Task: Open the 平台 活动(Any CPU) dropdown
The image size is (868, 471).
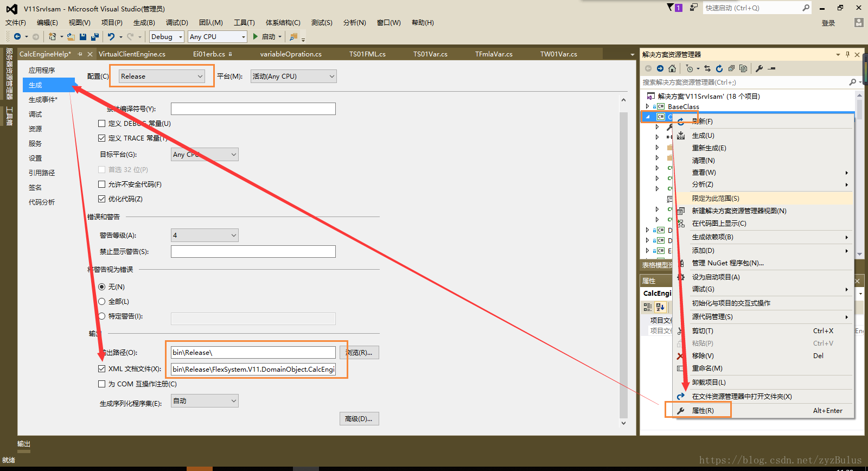Action: (293, 77)
